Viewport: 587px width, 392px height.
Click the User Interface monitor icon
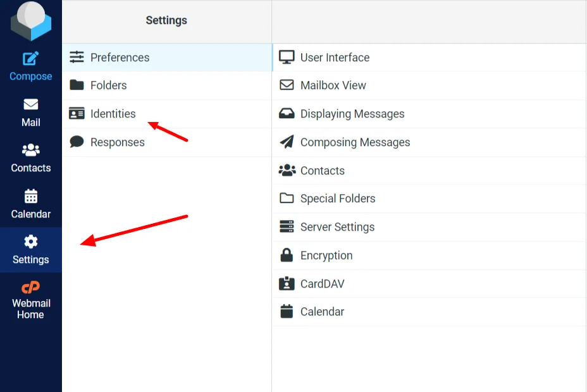click(288, 57)
